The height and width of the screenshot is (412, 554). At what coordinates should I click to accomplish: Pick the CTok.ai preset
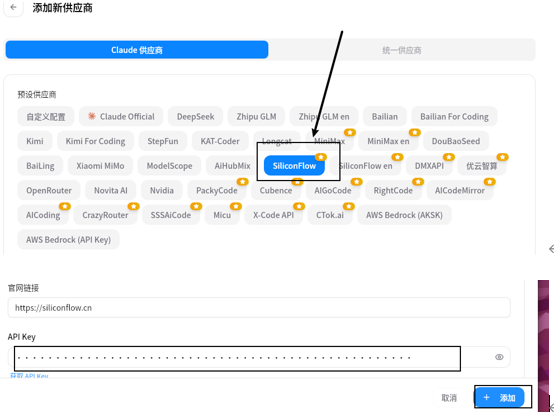click(x=330, y=215)
